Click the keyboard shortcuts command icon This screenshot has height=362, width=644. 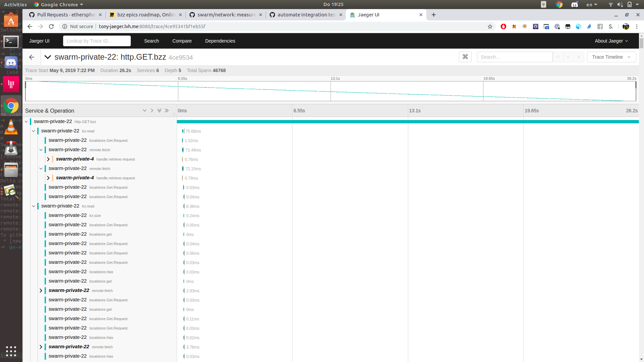point(465,57)
